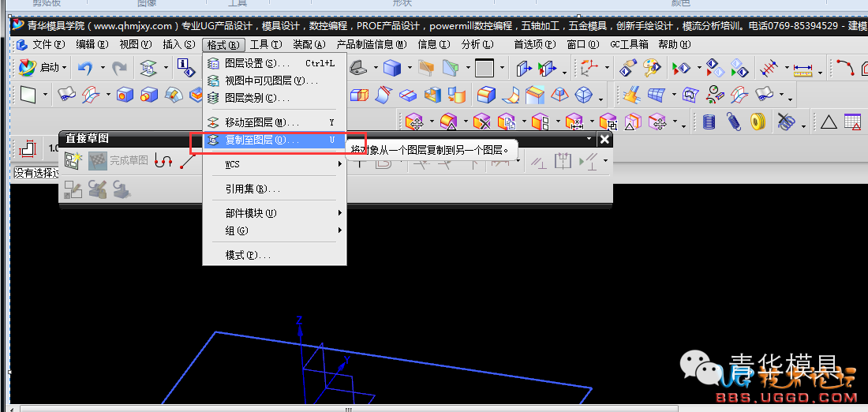Image resolution: width=868 pixels, height=412 pixels.
Task: Choose 图层类别(C)... menu entry
Action: tap(275, 98)
